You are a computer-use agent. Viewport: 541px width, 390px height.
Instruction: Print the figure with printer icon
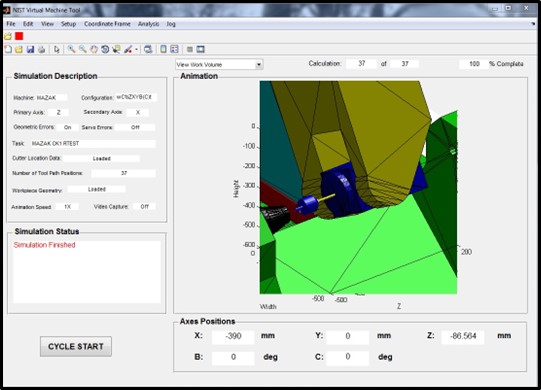42,49
